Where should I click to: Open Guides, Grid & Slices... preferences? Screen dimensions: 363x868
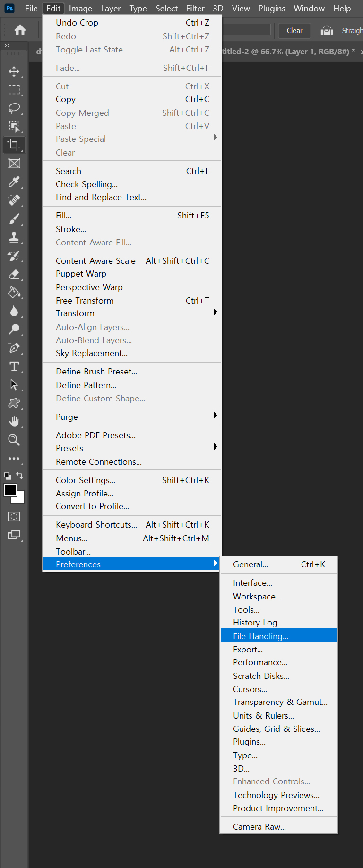pyautogui.click(x=278, y=729)
